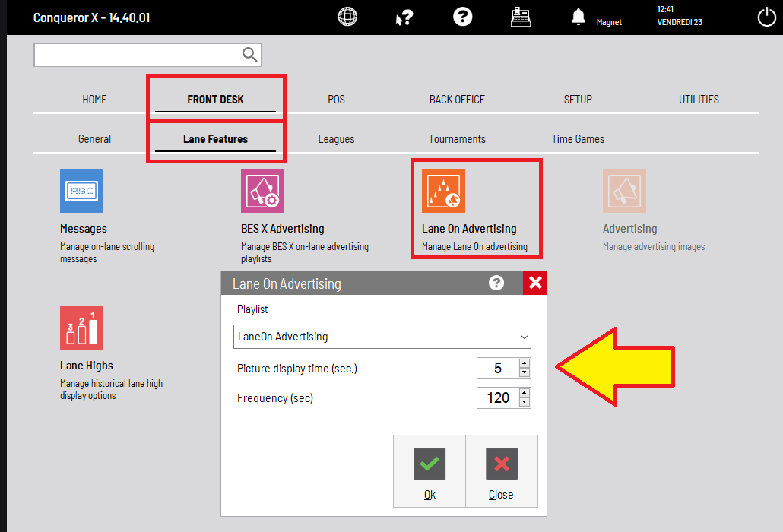The width and height of the screenshot is (783, 532).
Task: Switch to the HOME tab
Action: tap(94, 100)
